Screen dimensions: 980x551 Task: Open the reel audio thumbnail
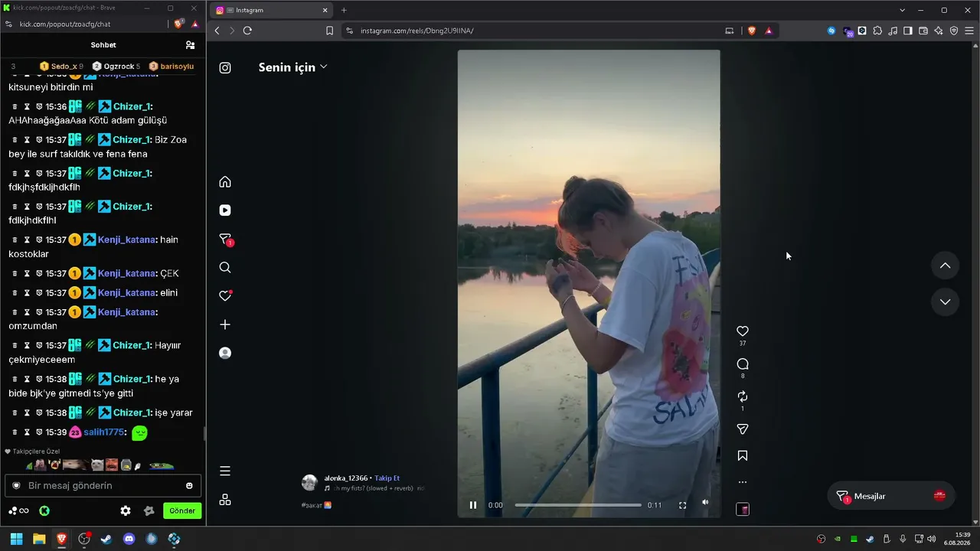coord(742,509)
